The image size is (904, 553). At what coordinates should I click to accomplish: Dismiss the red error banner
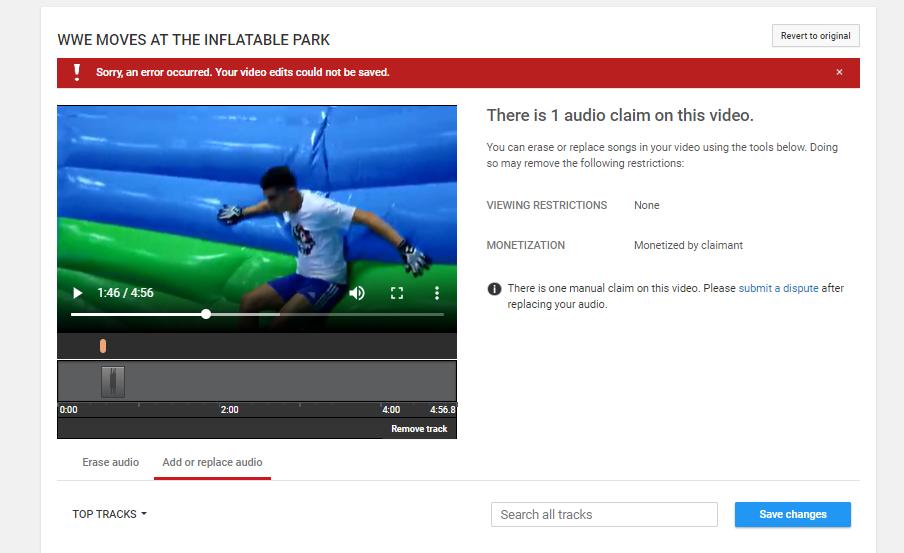[x=839, y=72]
